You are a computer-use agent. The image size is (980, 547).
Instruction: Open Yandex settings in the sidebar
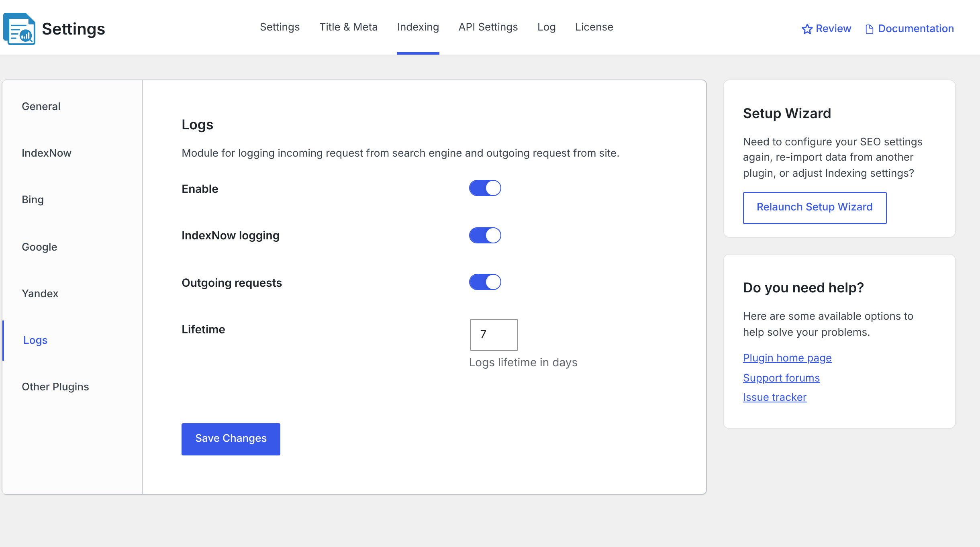40,294
